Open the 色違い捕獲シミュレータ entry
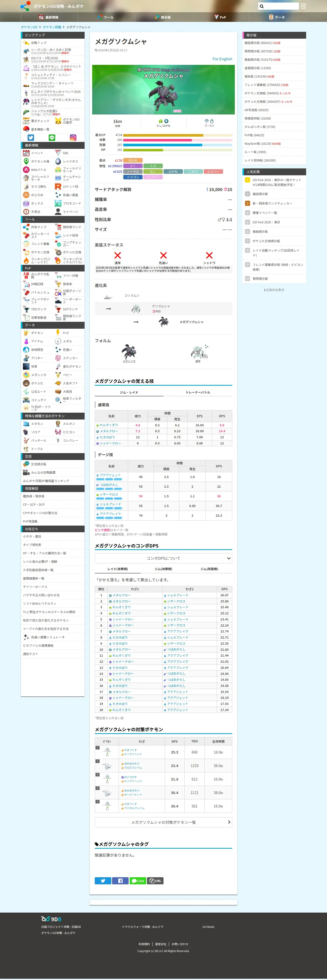This screenshot has width=327, height=980. tap(52, 637)
